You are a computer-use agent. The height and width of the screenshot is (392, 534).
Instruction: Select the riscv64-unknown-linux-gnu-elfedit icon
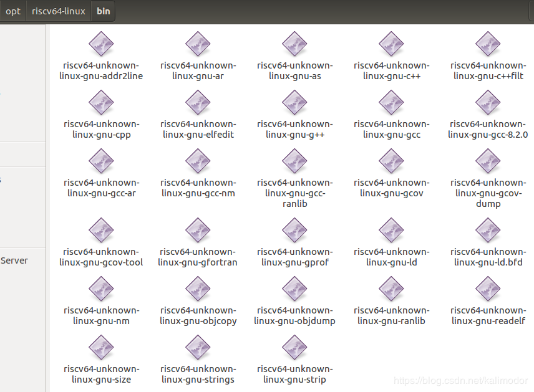pos(198,102)
